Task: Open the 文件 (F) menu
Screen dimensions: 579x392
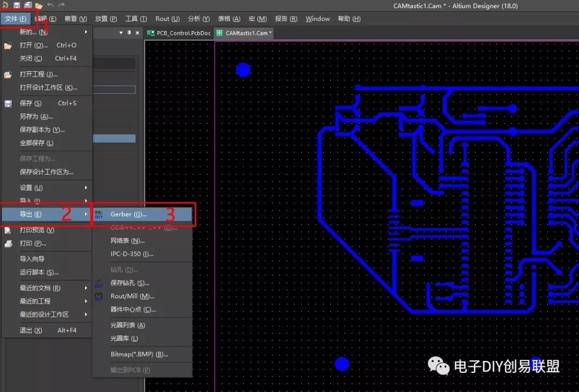Action: 16,18
